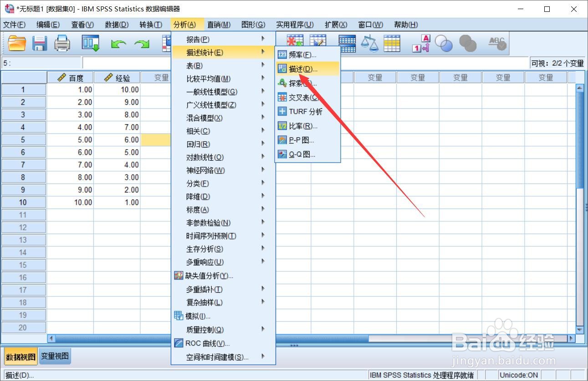Screen dimensions: 588x381
Task: Select 描述统计(E) in the Analyze menu
Action: [x=223, y=52]
